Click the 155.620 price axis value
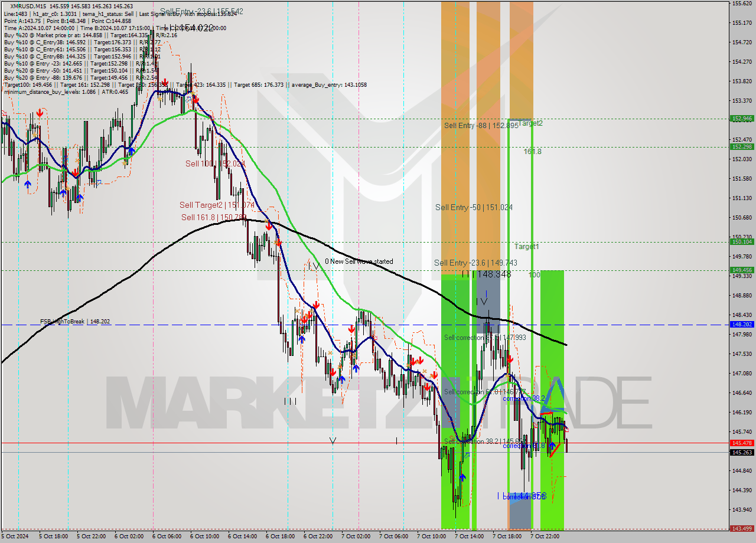Screen dimensions: 756x543 742,4
